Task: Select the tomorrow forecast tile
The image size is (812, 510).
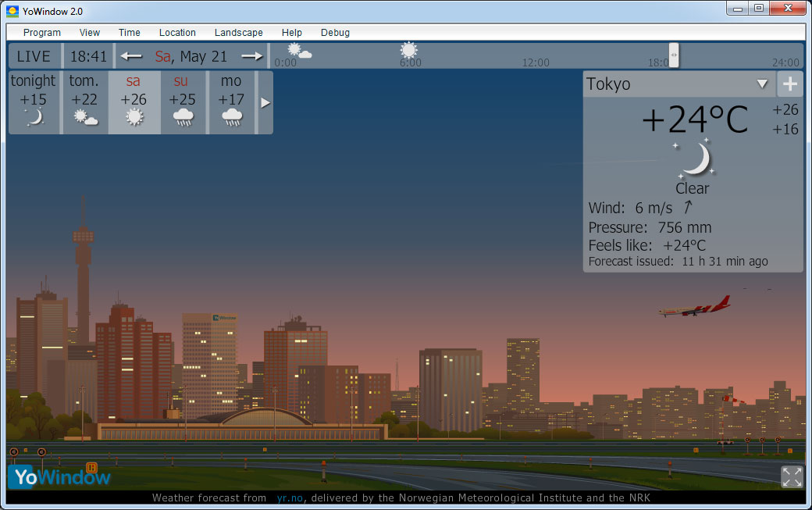Action: pos(84,102)
